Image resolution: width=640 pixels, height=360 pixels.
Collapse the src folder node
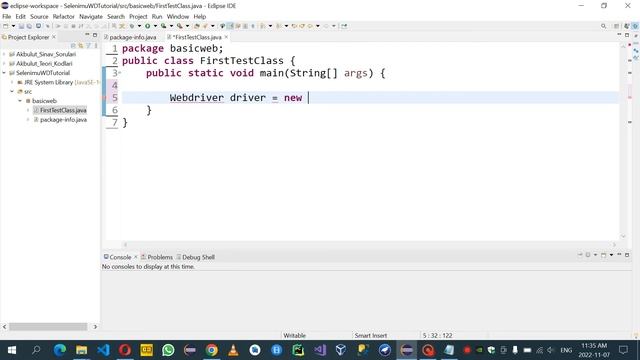(12, 91)
